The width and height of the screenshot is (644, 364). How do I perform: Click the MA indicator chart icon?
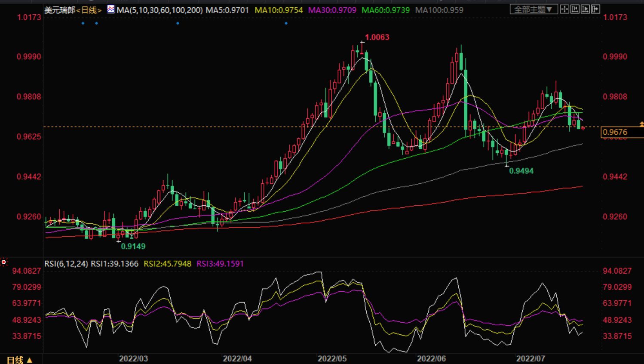(x=111, y=9)
